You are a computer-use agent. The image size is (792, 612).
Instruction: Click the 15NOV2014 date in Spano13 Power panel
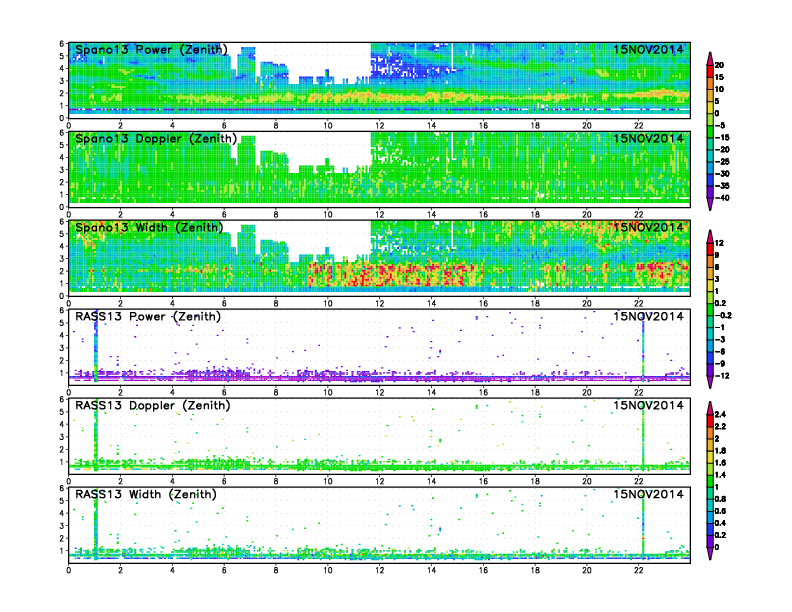pyautogui.click(x=649, y=50)
